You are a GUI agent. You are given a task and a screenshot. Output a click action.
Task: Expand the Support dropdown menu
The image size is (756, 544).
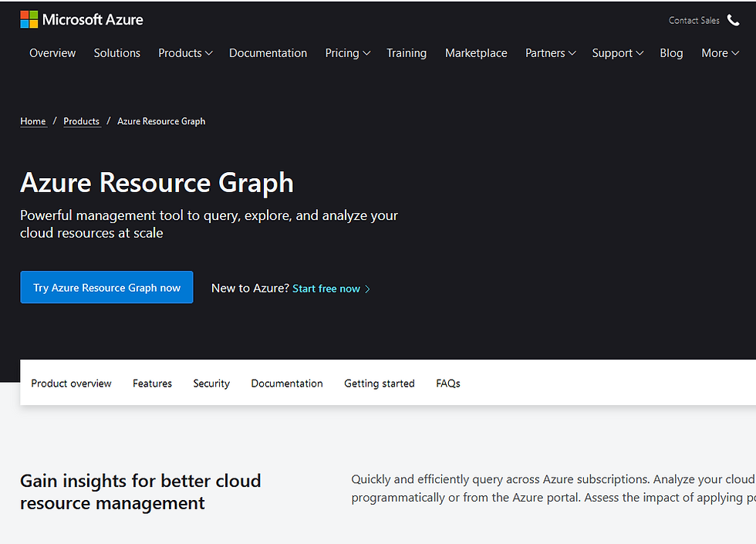click(x=618, y=53)
